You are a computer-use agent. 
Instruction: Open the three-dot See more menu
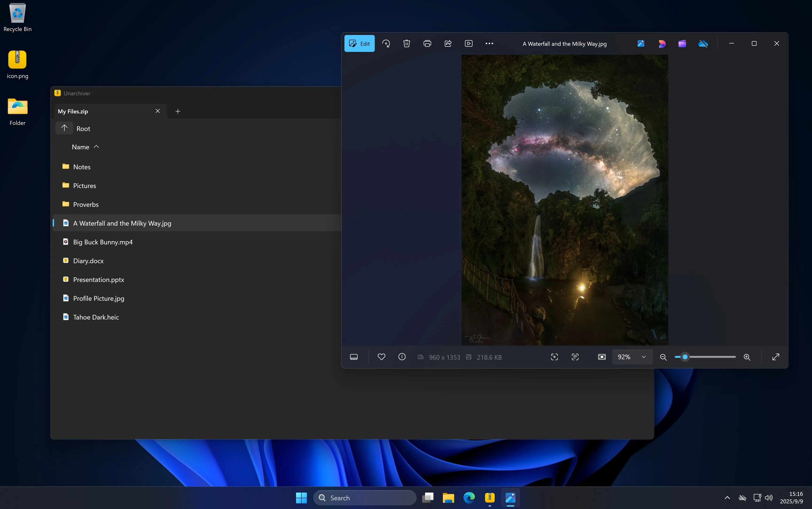[x=489, y=43]
